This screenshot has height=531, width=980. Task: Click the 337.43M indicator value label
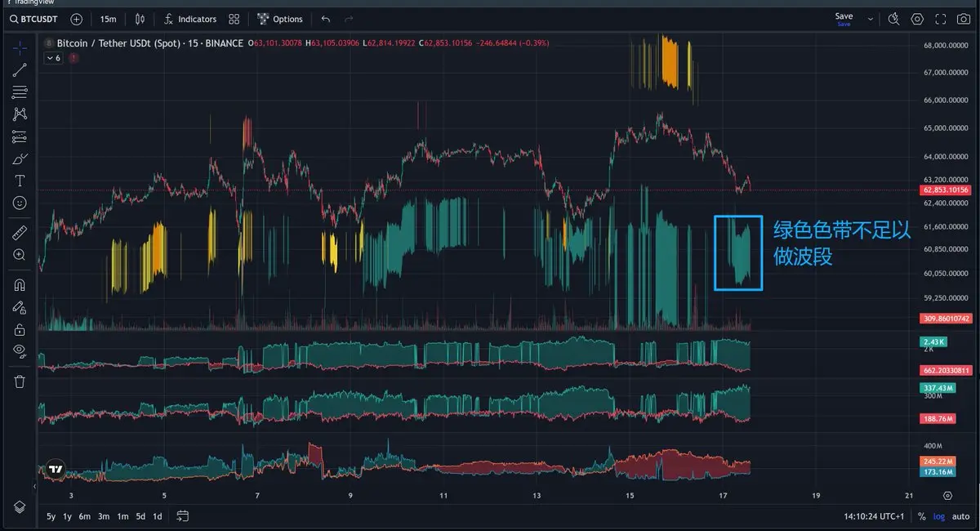click(x=937, y=387)
